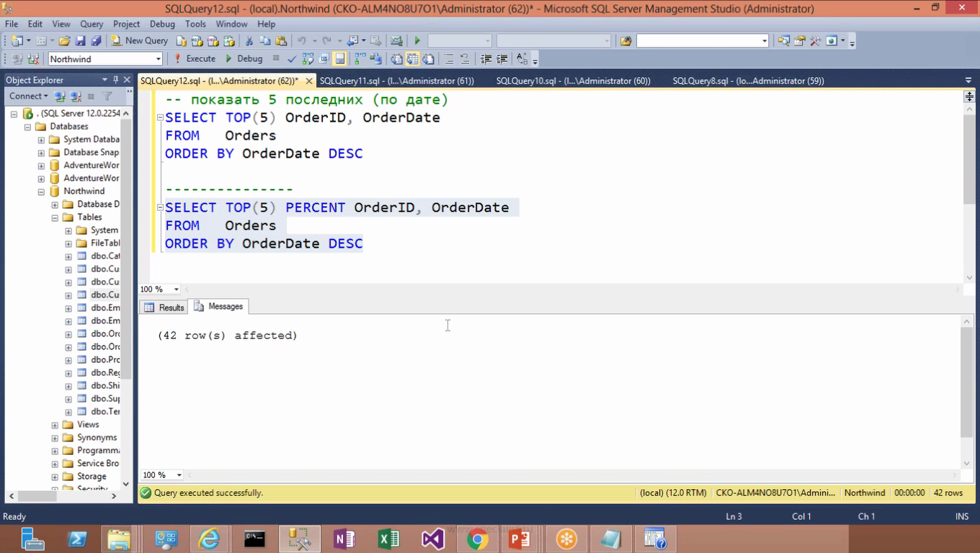Screen dimensions: 980x553
Task: Click the Cancel Executing Query stop icon
Action: pos(276,59)
